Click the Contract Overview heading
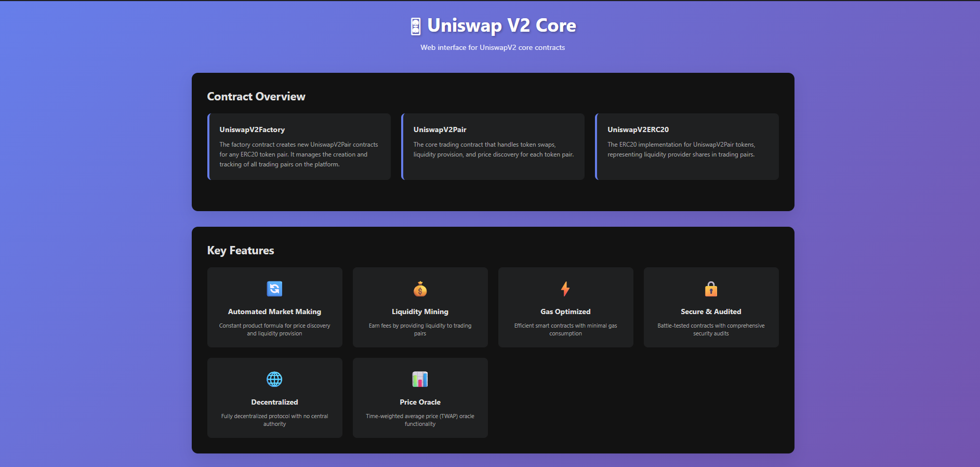The height and width of the screenshot is (467, 980). pos(256,97)
